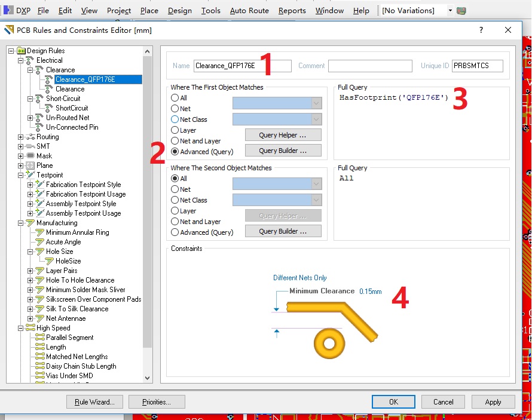The width and height of the screenshot is (532, 420).
Task: Expand the Un-Routed Net node
Action: coord(30,118)
